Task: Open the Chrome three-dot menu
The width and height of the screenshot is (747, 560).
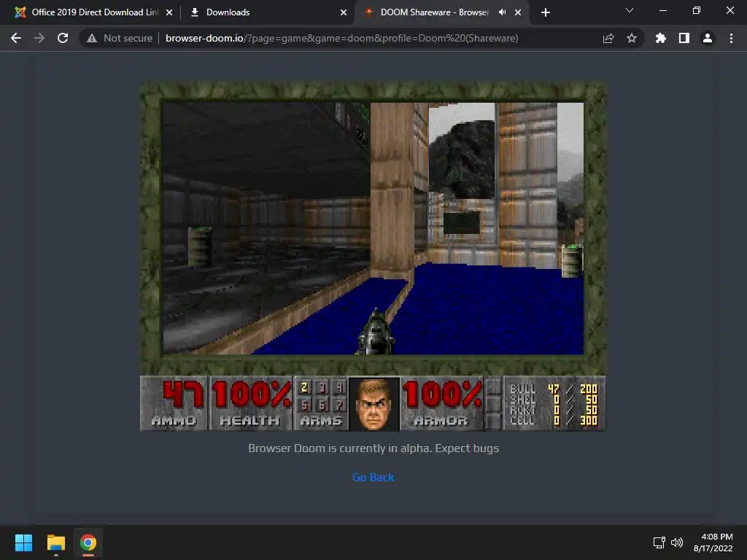Action: [x=731, y=38]
